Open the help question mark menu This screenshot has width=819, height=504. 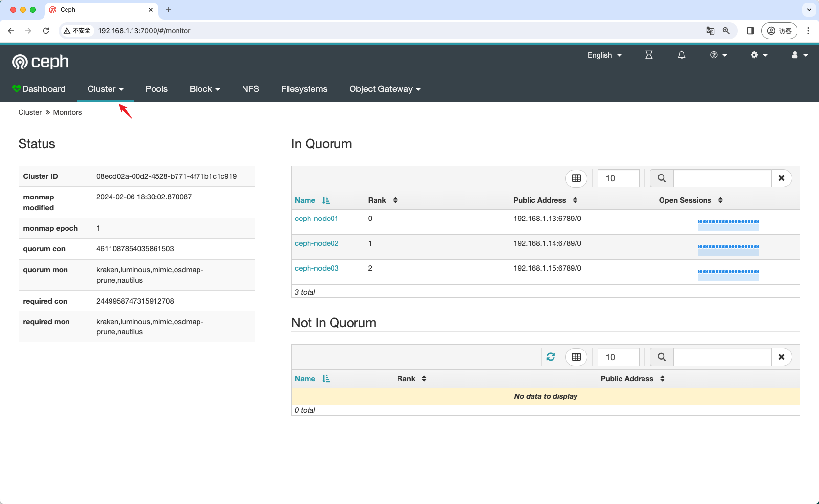(718, 55)
